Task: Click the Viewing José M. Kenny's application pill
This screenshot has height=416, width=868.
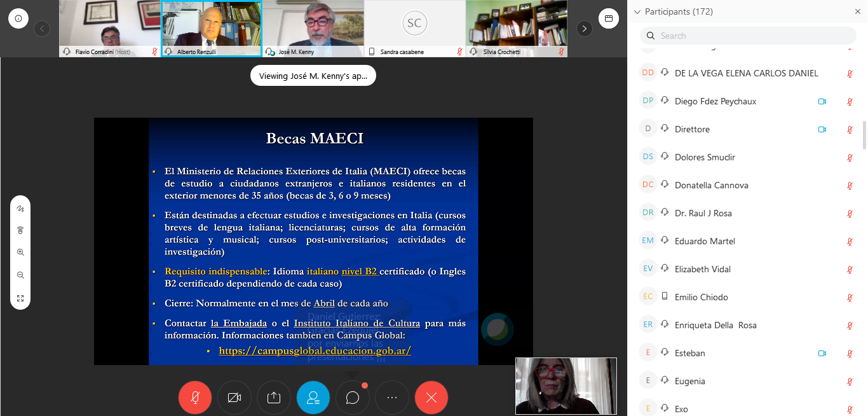Action: pyautogui.click(x=313, y=76)
